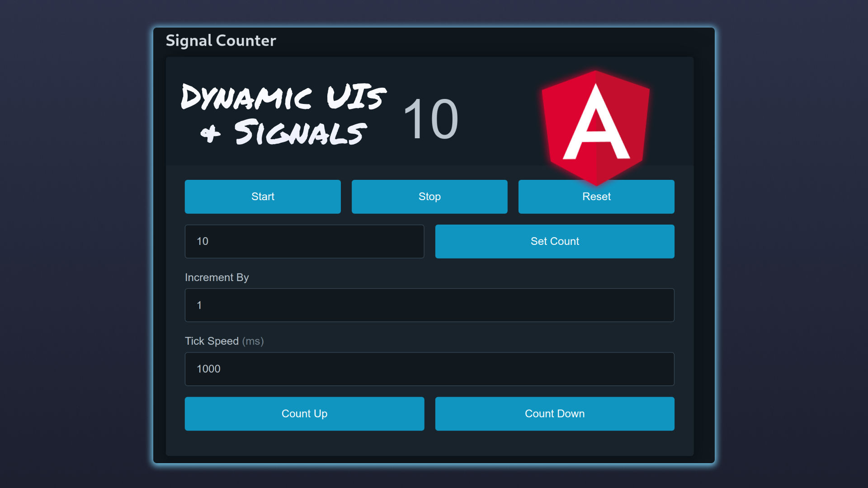
Task: Click the Stop button
Action: point(429,196)
